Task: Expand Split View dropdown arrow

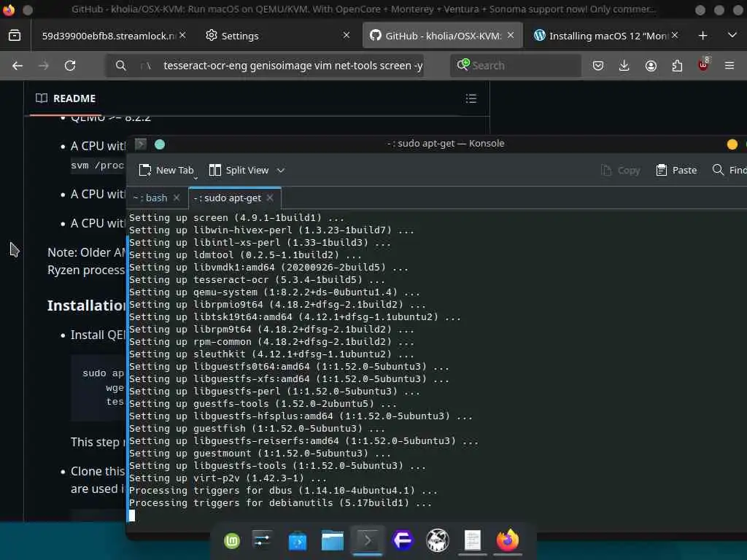Action: [x=281, y=171]
